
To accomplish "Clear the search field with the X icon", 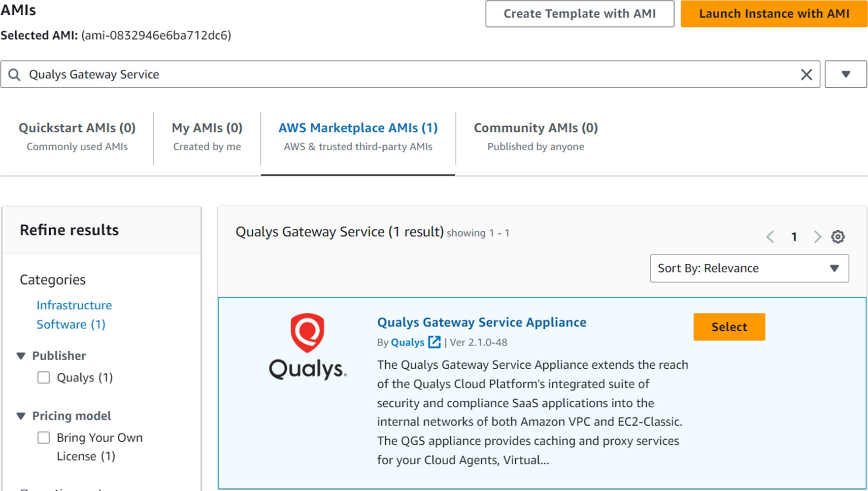I will tap(806, 75).
